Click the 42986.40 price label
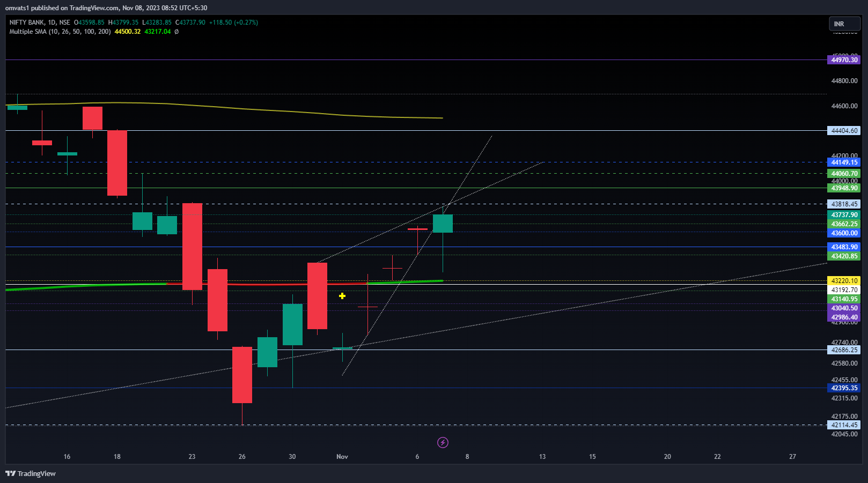Screen dimensions: 868x483 coord(844,317)
